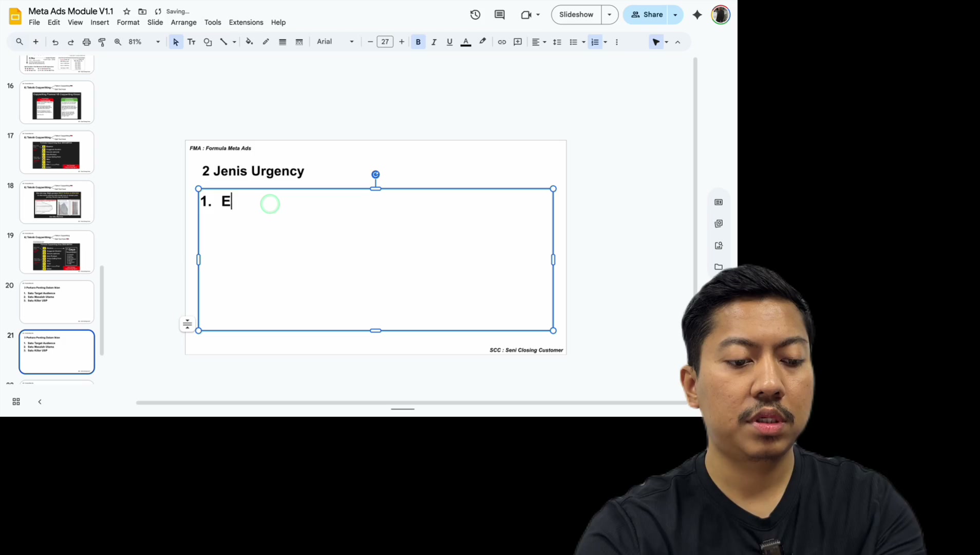
Task: Toggle underline formatting
Action: coord(449,42)
